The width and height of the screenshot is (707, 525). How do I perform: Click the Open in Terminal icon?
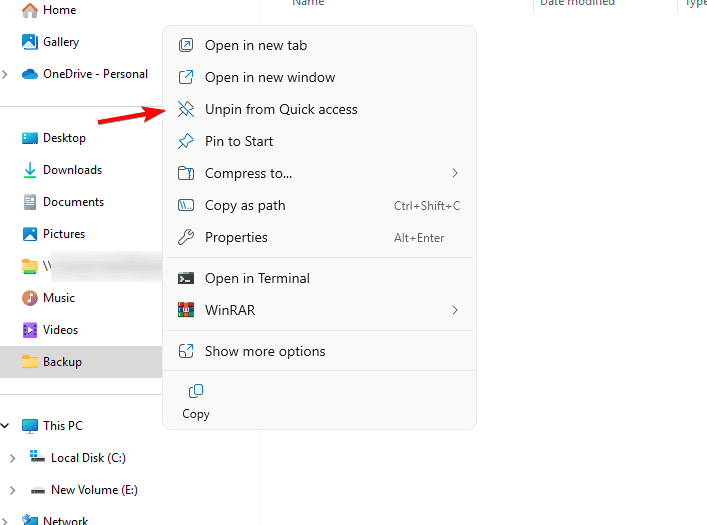pyautogui.click(x=186, y=278)
